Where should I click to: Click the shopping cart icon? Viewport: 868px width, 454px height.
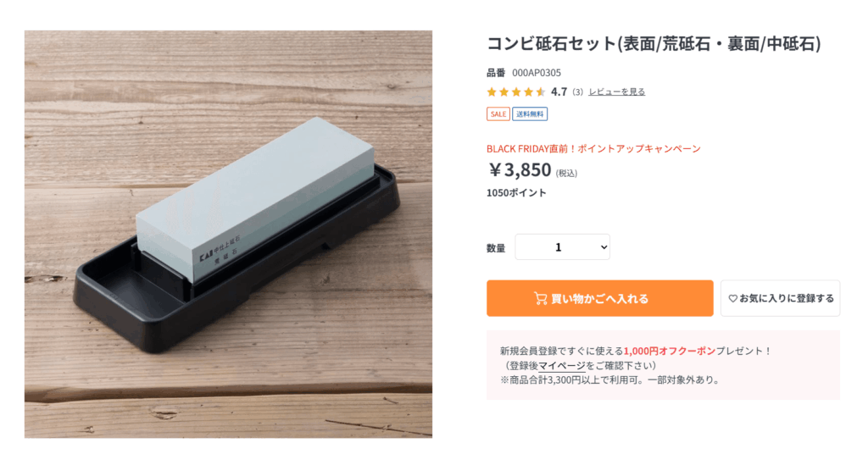coord(540,299)
